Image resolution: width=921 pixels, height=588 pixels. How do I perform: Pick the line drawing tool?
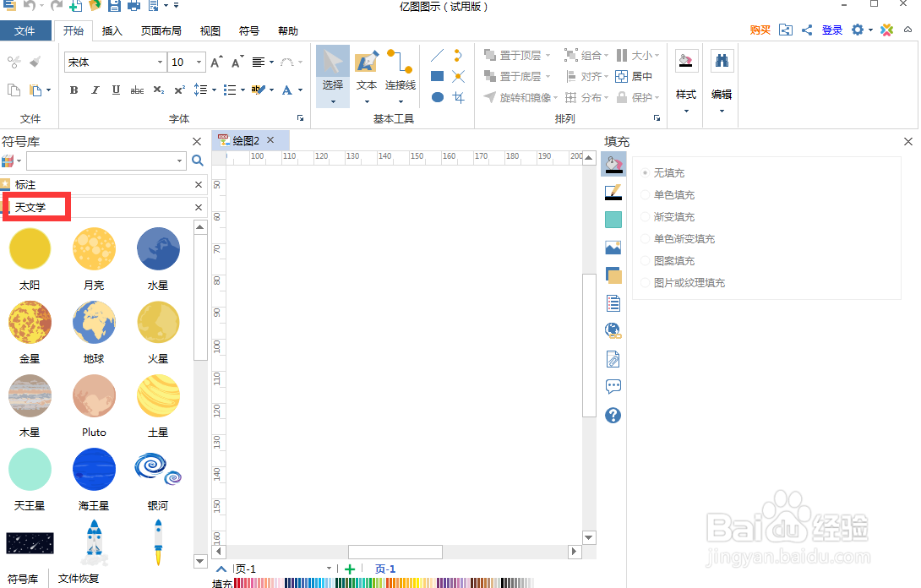(437, 56)
